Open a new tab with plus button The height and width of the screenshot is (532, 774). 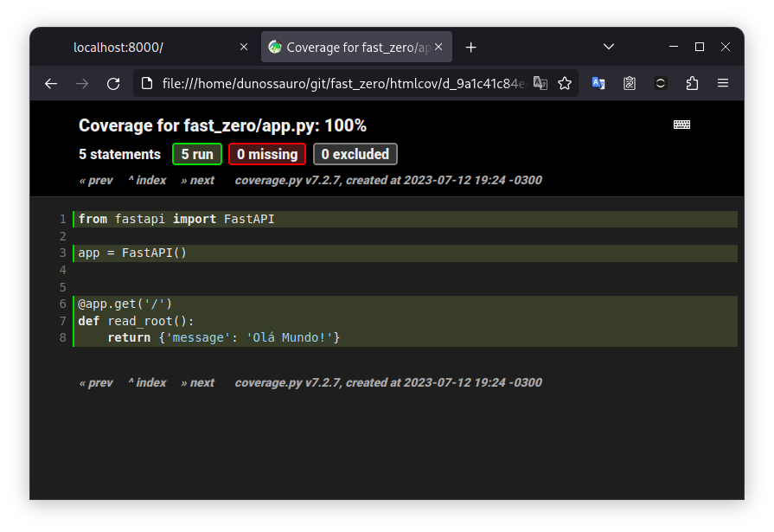coord(470,48)
